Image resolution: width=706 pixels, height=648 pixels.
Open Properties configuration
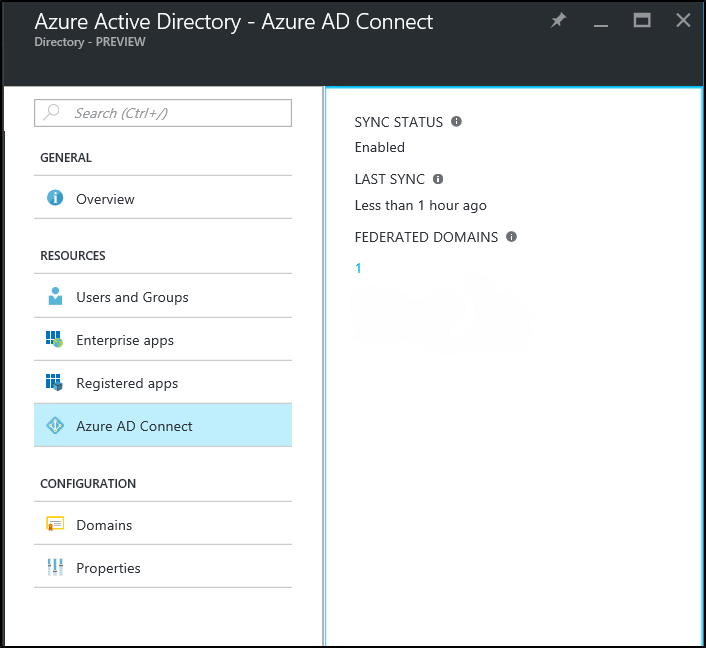click(x=163, y=567)
